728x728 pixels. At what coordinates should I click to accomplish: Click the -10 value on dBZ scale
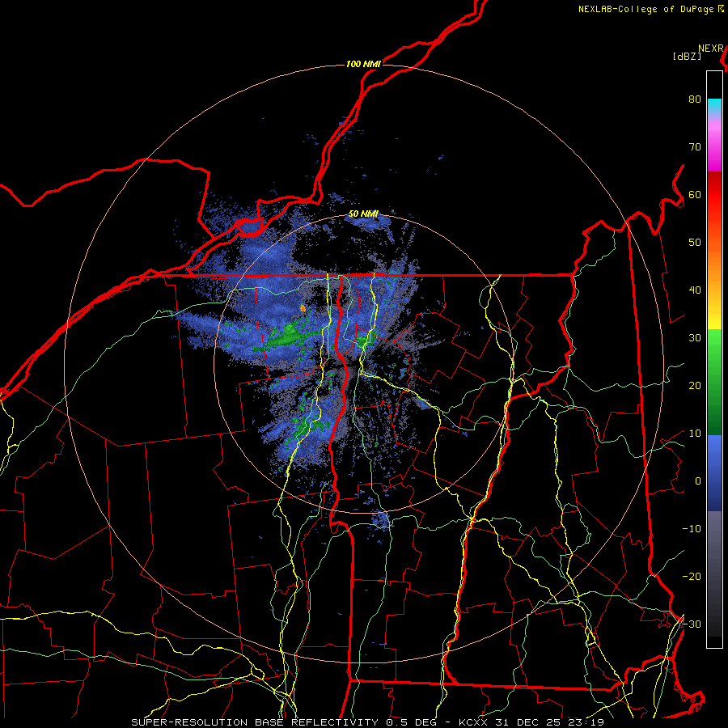click(692, 529)
